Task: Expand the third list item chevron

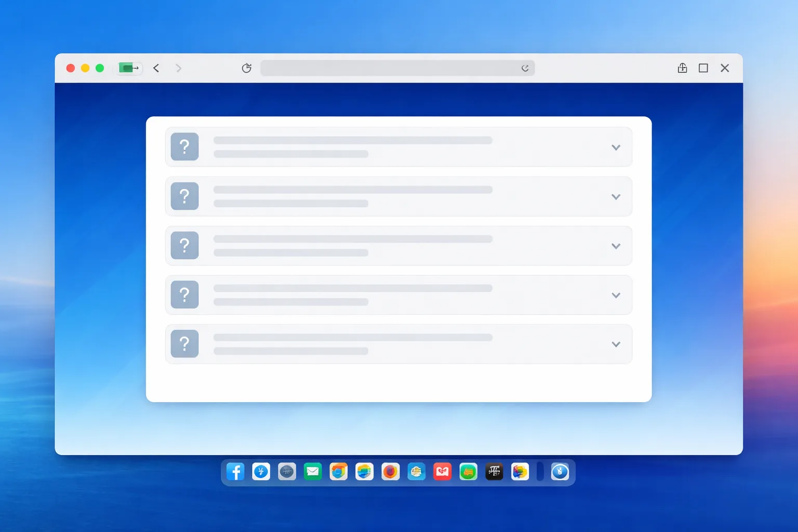Action: (x=616, y=246)
